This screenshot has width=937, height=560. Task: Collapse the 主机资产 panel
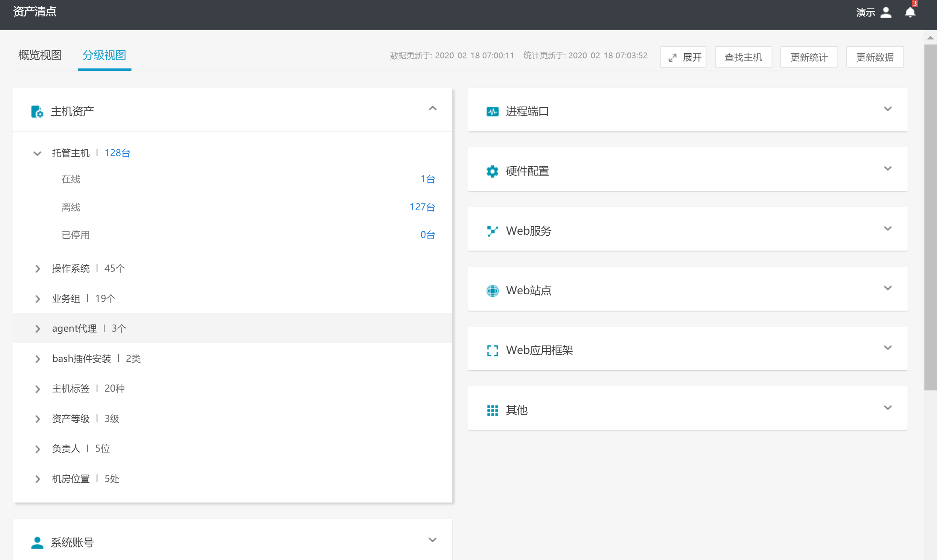tap(433, 109)
